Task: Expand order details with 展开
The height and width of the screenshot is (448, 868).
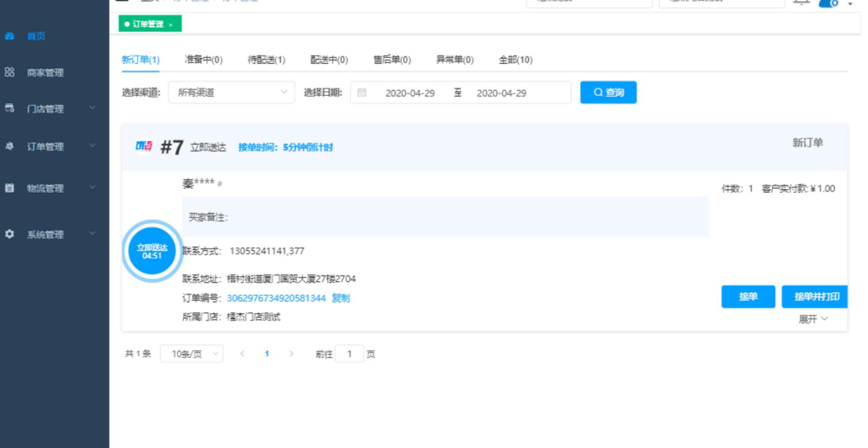Action: [x=812, y=319]
